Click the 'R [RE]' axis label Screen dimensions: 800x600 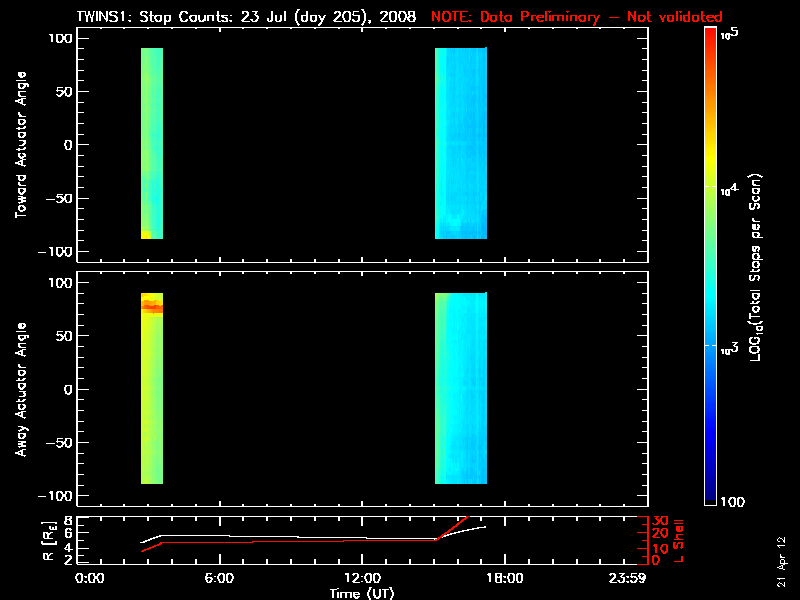coord(48,541)
